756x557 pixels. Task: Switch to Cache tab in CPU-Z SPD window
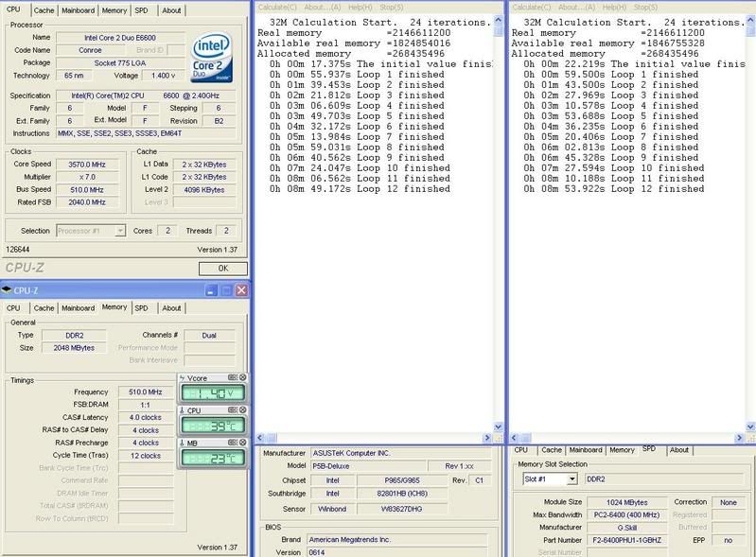tap(552, 449)
